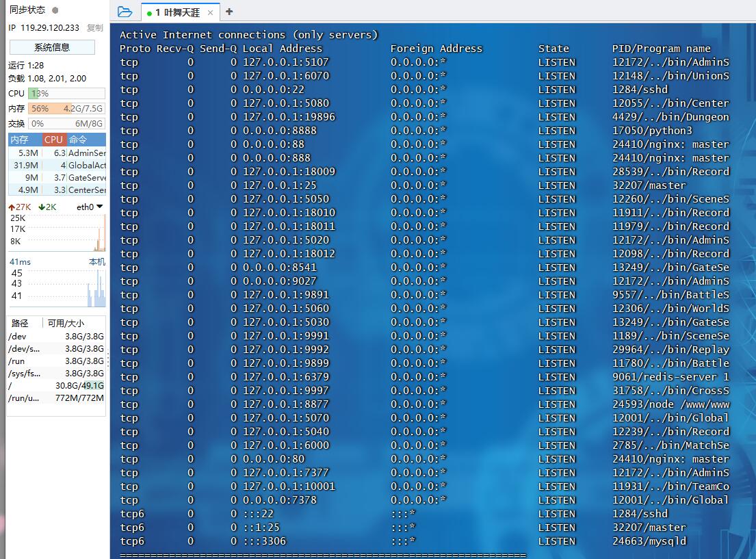This screenshot has width=756, height=559.
Task: Select the AdminSer process row
Action: tap(57, 153)
